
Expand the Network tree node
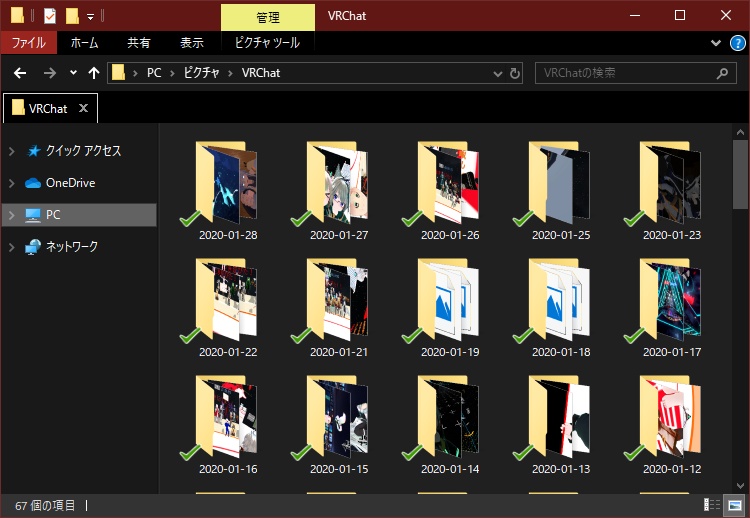pos(11,247)
